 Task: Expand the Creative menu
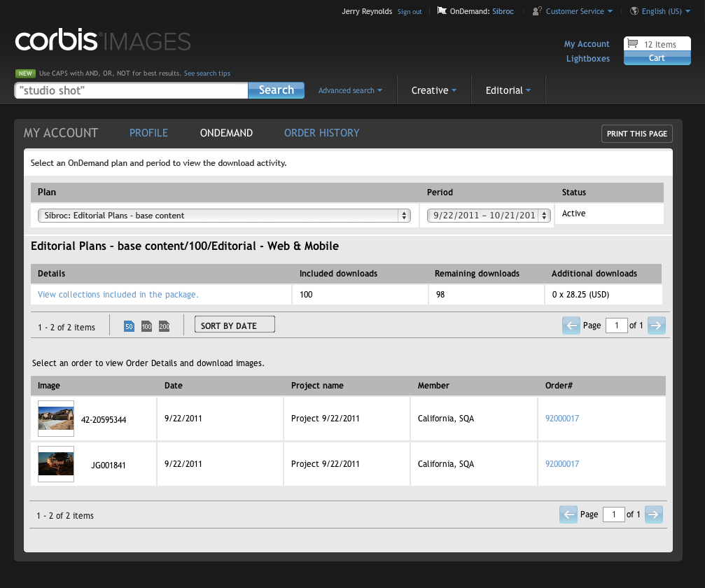click(434, 90)
